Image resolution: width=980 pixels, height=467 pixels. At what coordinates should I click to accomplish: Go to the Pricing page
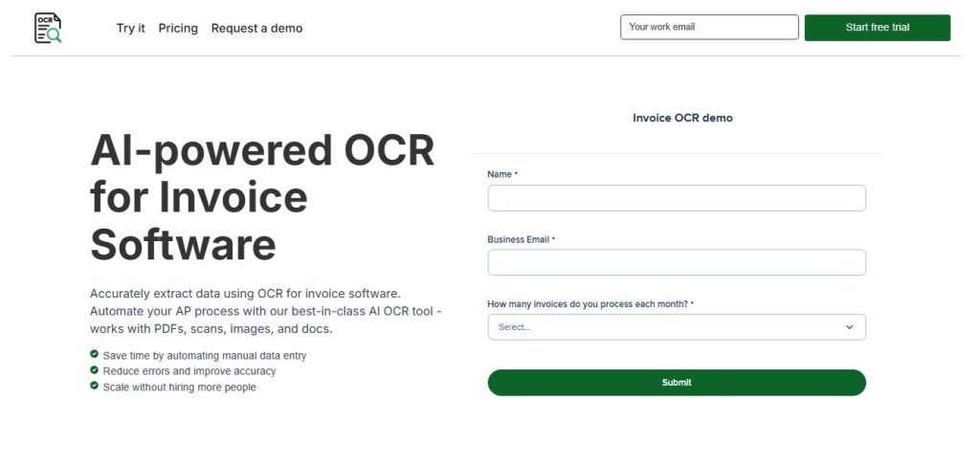pos(178,28)
